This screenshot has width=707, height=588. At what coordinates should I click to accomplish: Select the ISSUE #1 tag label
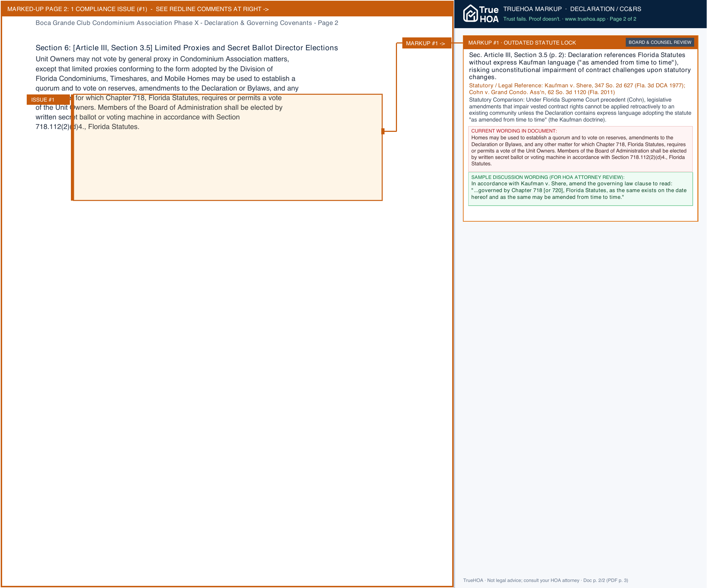[48, 100]
